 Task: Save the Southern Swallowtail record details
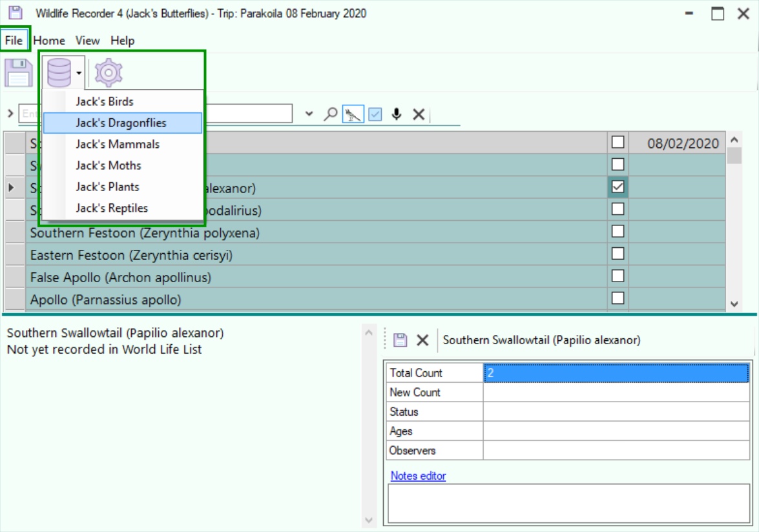pyautogui.click(x=400, y=340)
